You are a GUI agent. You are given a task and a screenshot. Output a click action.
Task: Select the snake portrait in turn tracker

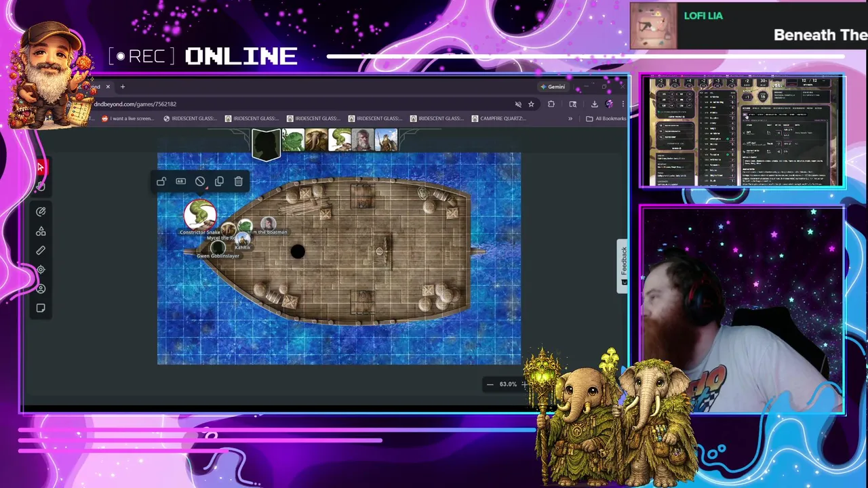[x=339, y=140]
